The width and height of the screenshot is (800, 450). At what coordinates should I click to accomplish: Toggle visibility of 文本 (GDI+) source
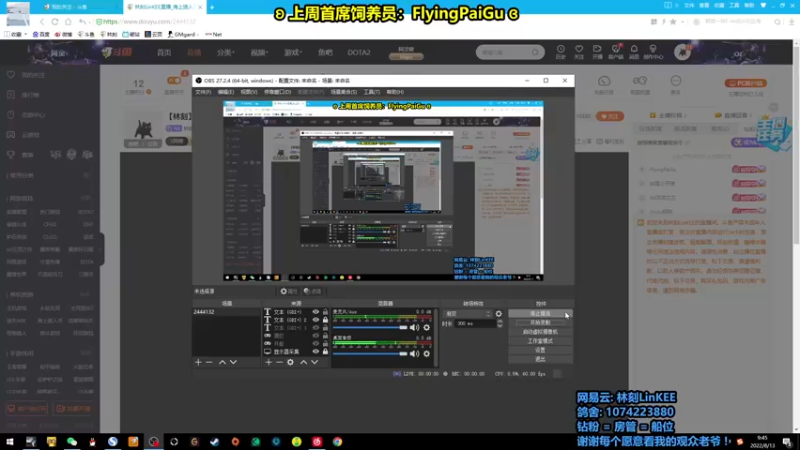point(316,312)
